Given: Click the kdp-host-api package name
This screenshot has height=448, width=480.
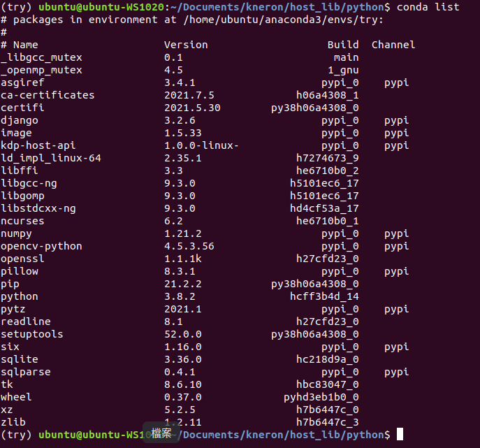Looking at the screenshot, I should point(38,145).
